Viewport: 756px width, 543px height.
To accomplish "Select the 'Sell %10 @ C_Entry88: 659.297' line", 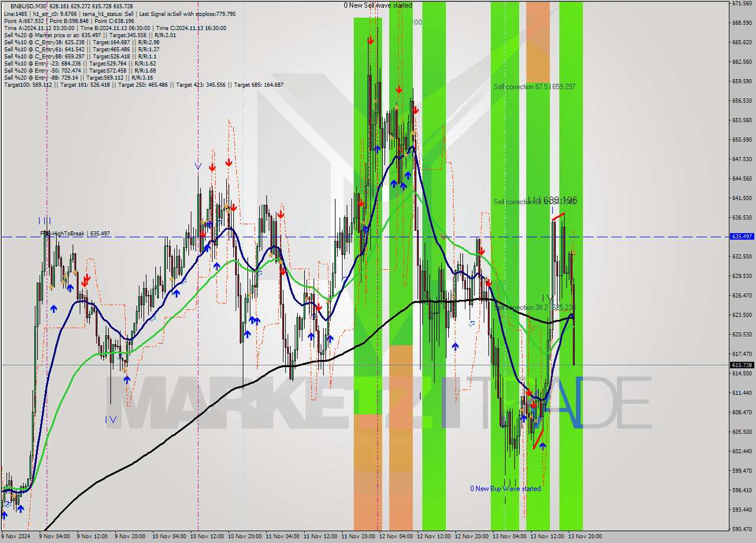I will coord(80,56).
